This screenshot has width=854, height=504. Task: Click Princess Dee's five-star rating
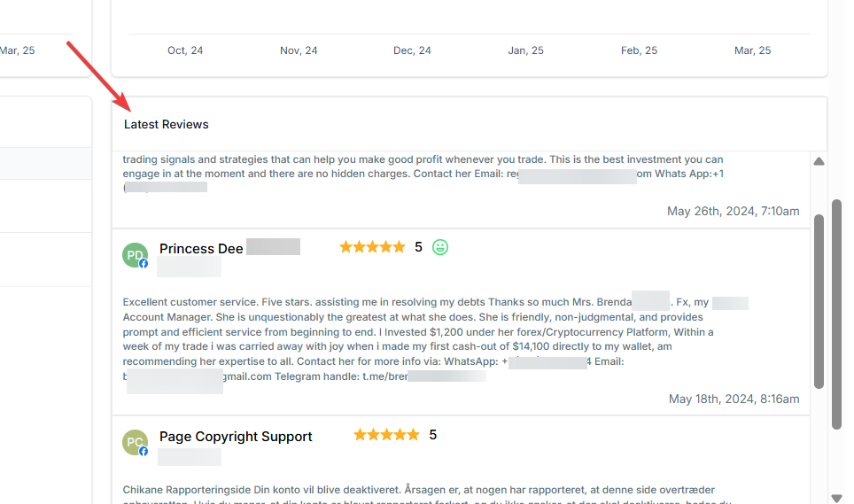tap(372, 247)
